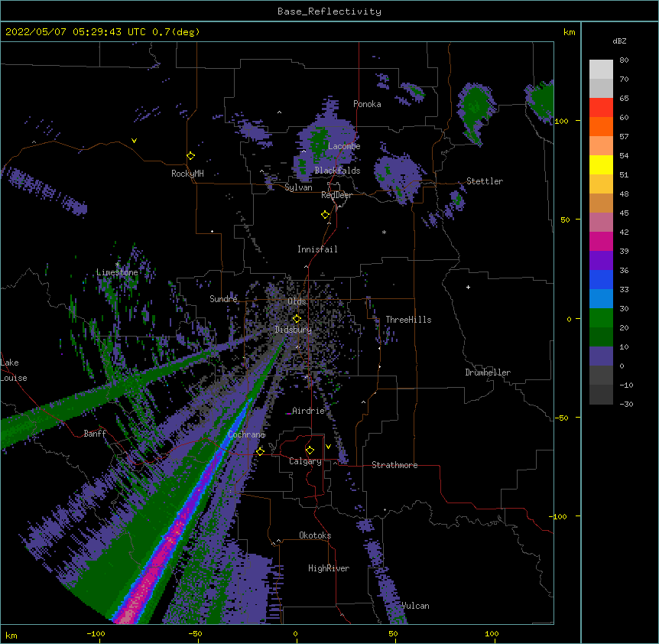Viewport: 659px width, 644px height.
Task: Click the white asterisk marker east of Innisfail
Action: click(x=384, y=233)
